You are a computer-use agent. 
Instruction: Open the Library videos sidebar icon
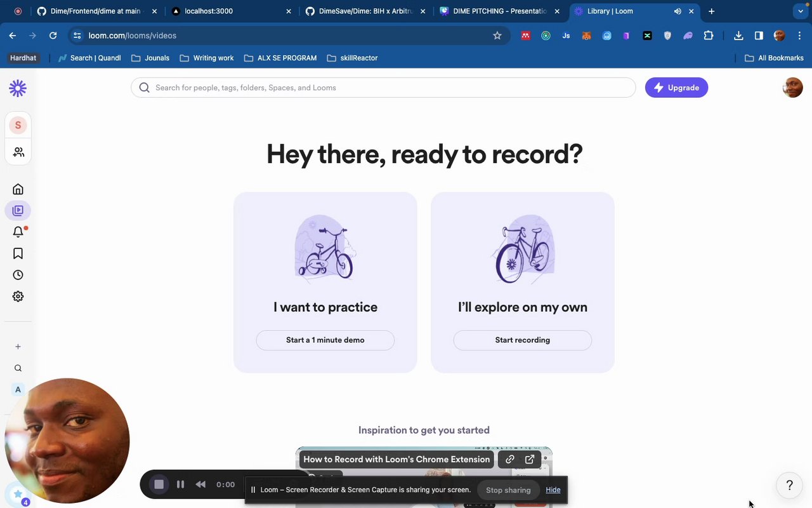18,210
